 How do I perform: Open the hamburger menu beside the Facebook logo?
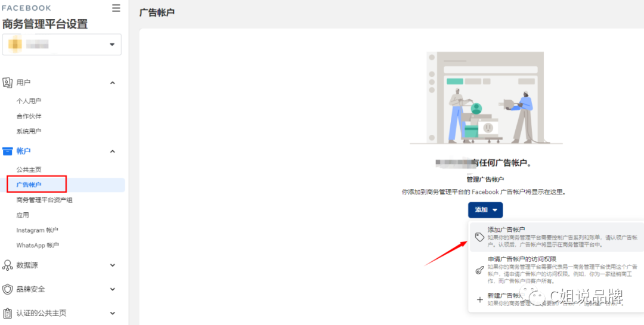[x=116, y=8]
